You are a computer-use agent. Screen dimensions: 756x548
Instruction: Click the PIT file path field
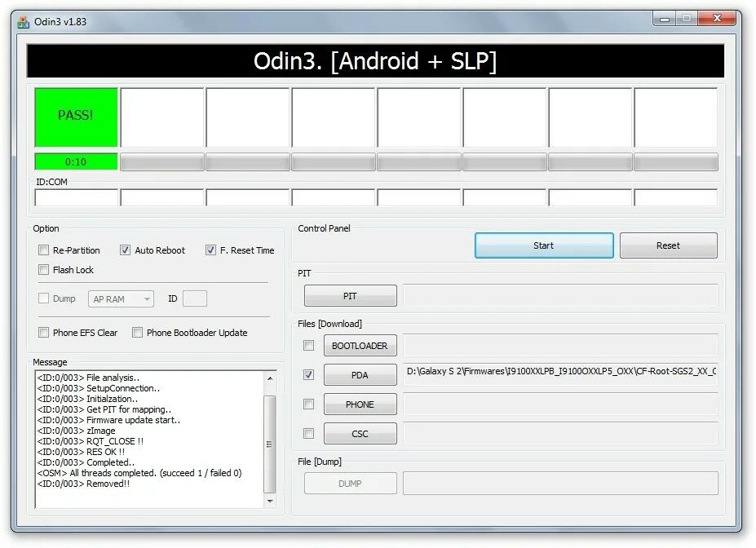560,295
